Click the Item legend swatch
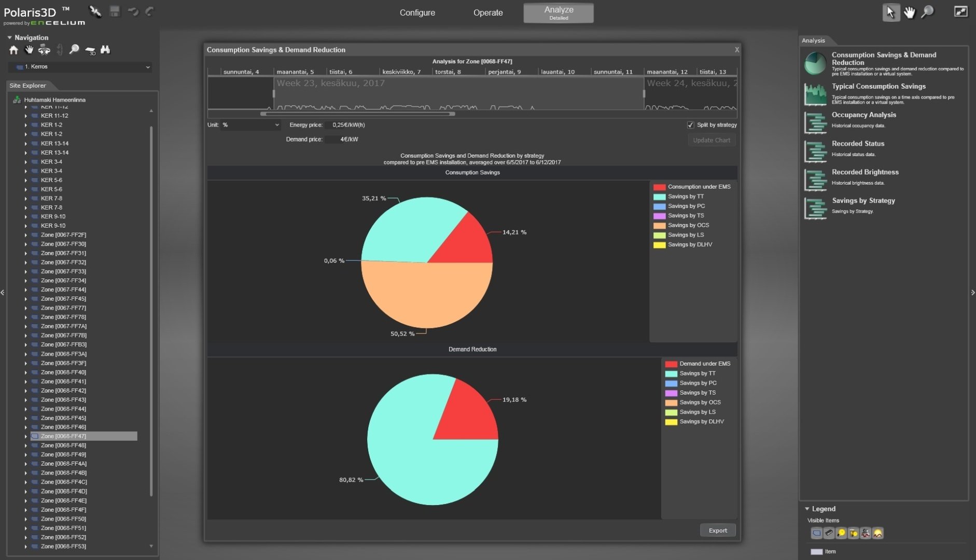This screenshot has width=976, height=560. [817, 552]
